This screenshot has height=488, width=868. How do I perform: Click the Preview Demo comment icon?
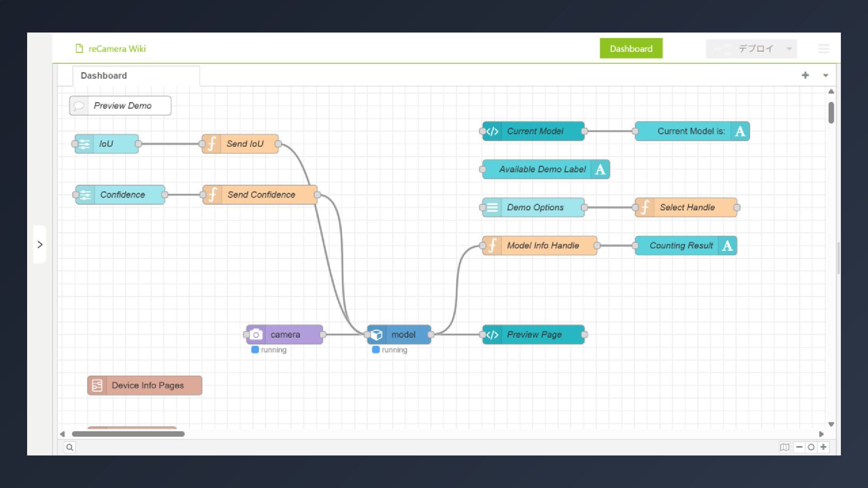(x=79, y=106)
